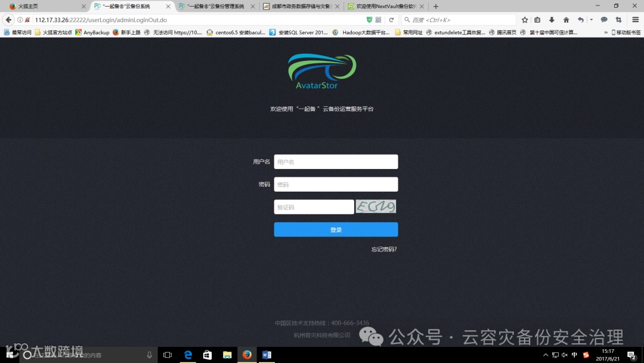The width and height of the screenshot is (644, 363).
Task: Click the undo arrow toolbar icon
Action: [580, 20]
